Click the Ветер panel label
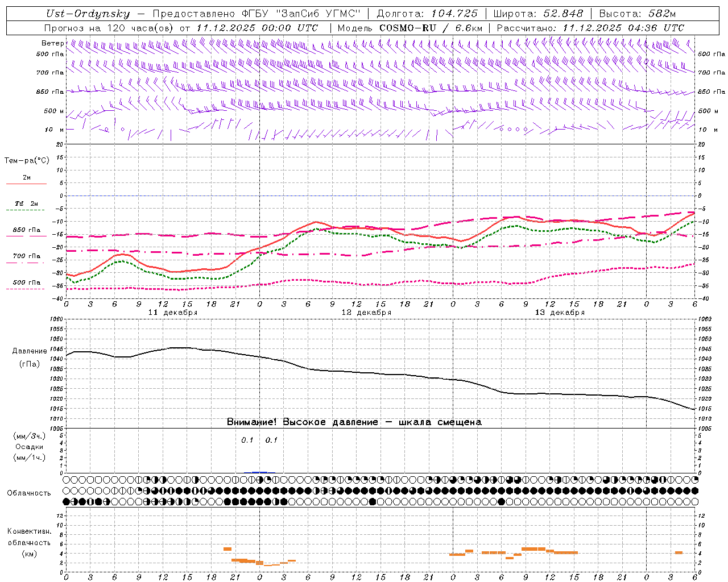Image resolution: width=728 pixels, height=582 pixels. (52, 43)
